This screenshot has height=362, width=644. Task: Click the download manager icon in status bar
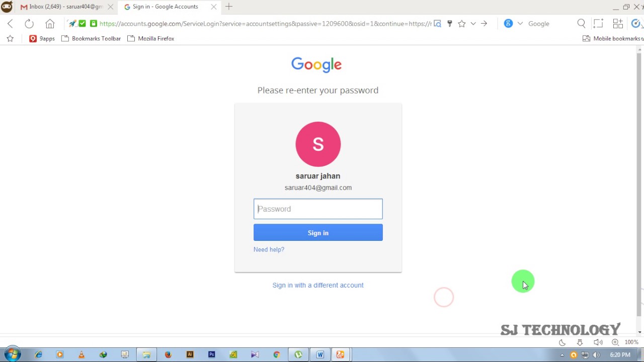(x=580, y=342)
